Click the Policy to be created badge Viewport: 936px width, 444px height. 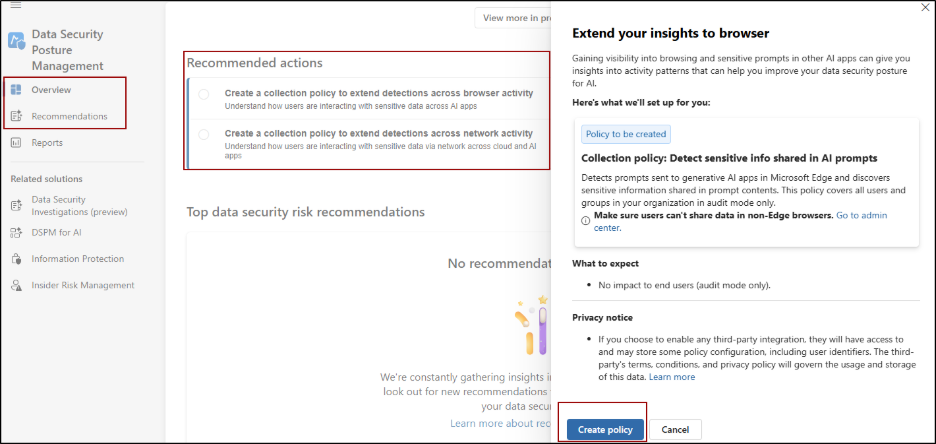[626, 134]
